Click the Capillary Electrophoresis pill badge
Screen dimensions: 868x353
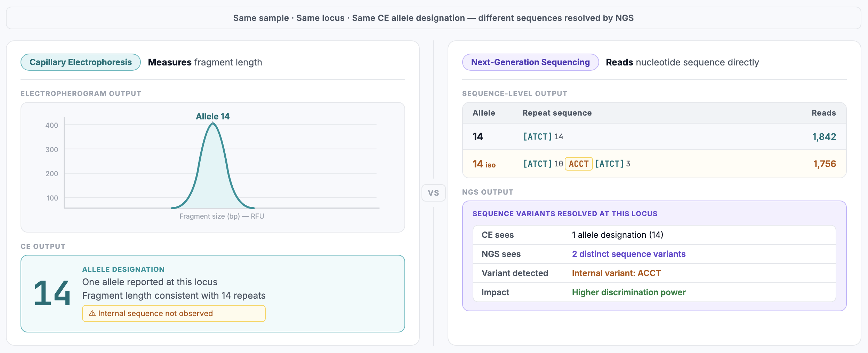[x=81, y=62]
